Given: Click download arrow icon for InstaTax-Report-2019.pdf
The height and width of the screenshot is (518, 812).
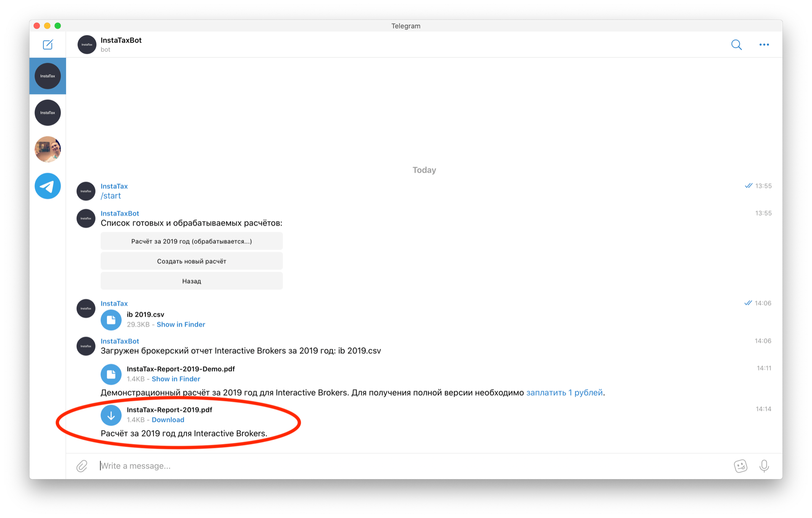Looking at the screenshot, I should [x=111, y=415].
